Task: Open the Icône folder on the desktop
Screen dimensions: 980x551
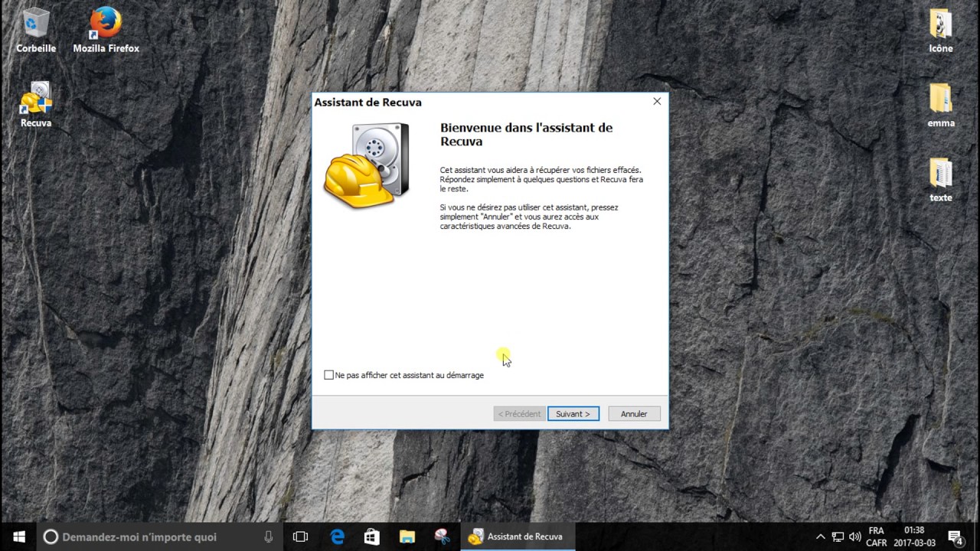Action: coord(941,31)
